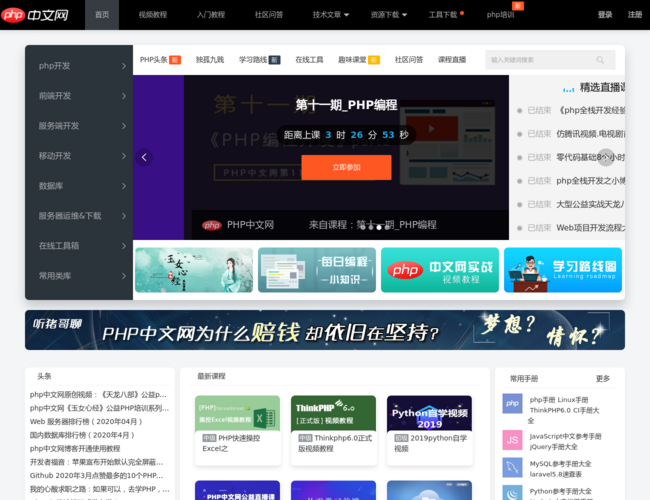Click the 注册 link
The height and width of the screenshot is (500, 650).
[635, 15]
